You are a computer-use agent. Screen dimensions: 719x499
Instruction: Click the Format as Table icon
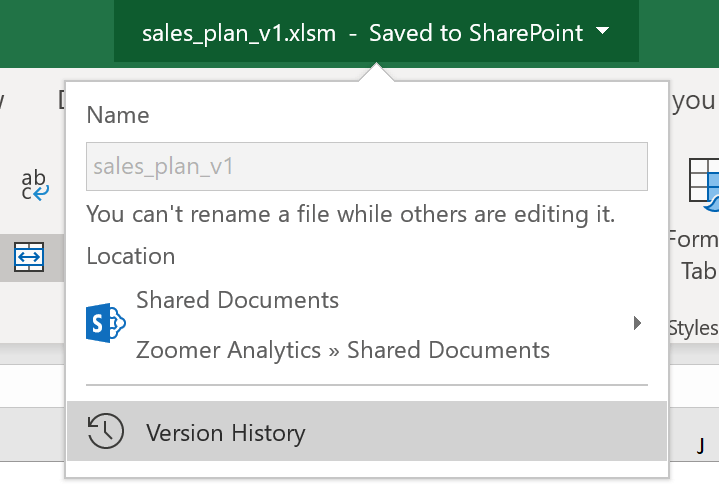coord(703,186)
